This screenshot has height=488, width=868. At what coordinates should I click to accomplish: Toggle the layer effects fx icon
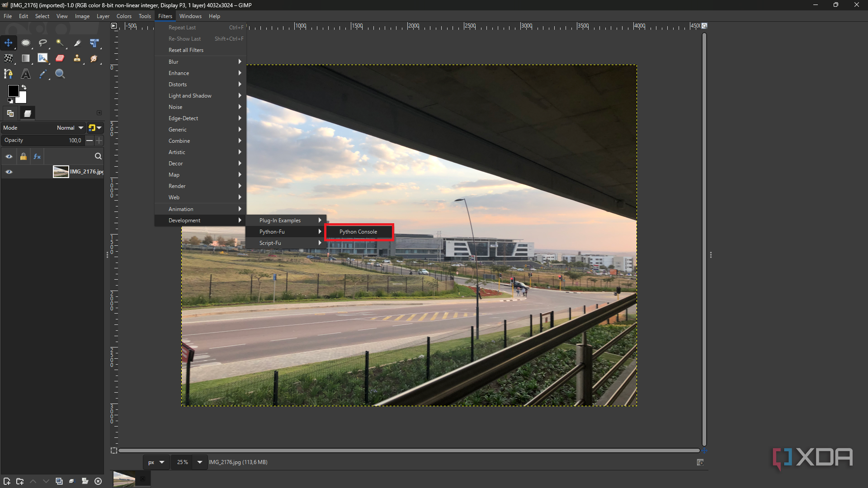[x=37, y=156]
